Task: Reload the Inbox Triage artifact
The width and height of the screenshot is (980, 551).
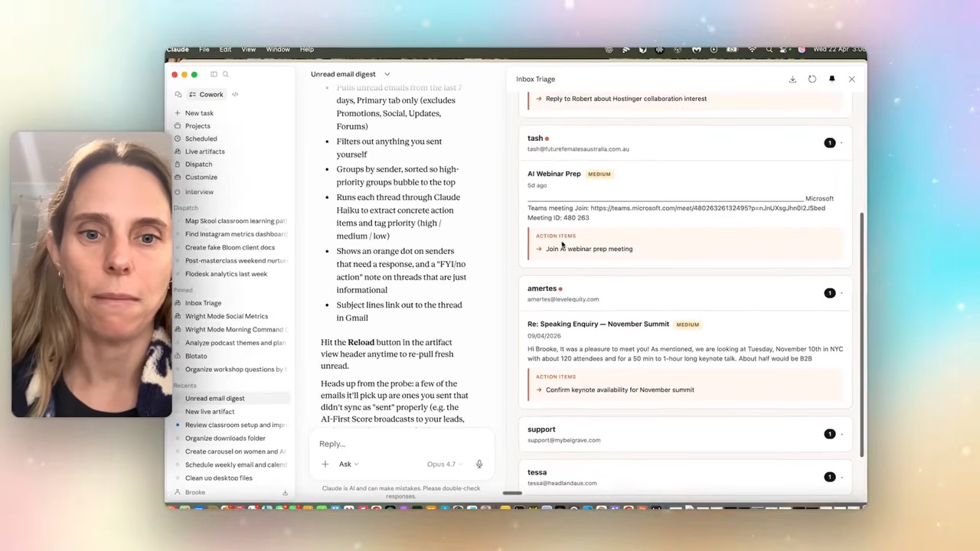Action: [812, 80]
